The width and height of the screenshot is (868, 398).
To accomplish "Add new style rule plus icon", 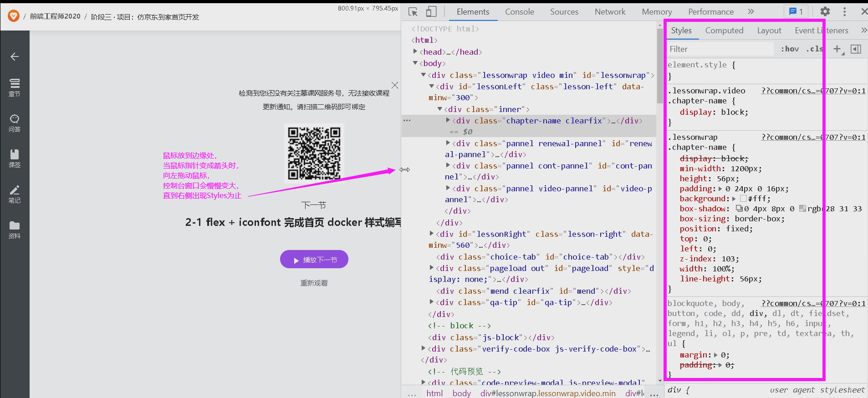I will point(837,49).
